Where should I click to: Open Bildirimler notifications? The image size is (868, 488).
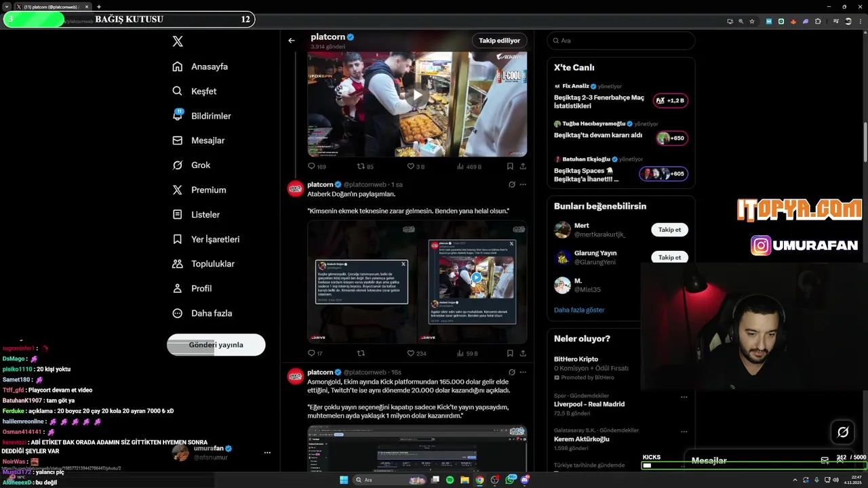click(201, 116)
